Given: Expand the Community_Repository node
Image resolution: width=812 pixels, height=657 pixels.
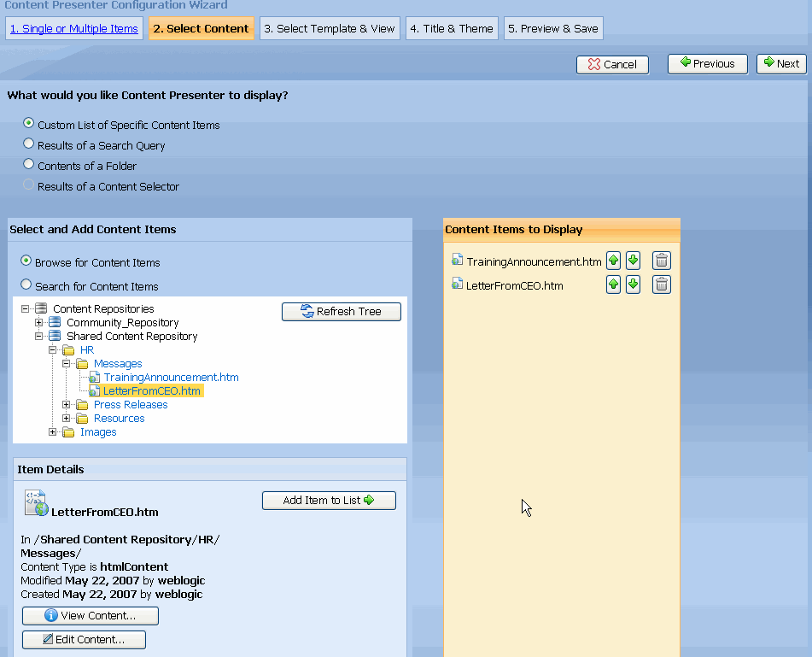Looking at the screenshot, I should (x=38, y=322).
